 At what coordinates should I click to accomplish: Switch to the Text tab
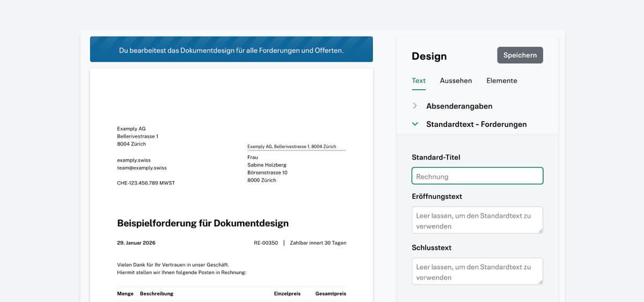point(419,81)
